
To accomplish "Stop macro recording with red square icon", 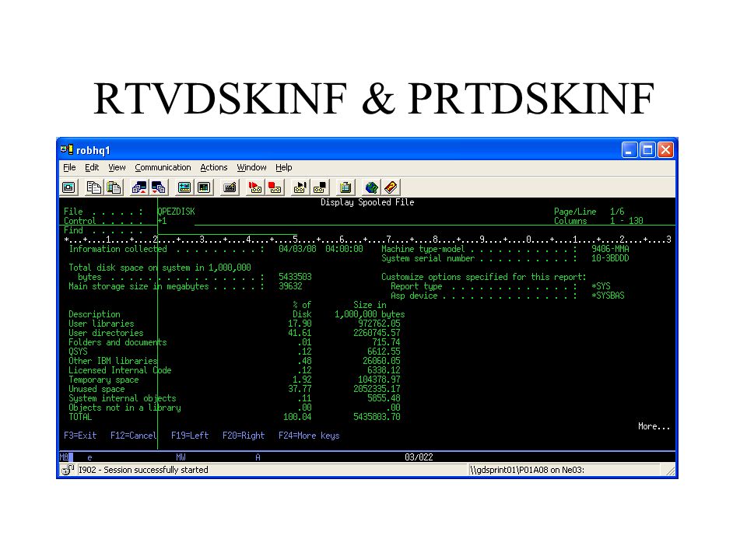I will coord(275,187).
